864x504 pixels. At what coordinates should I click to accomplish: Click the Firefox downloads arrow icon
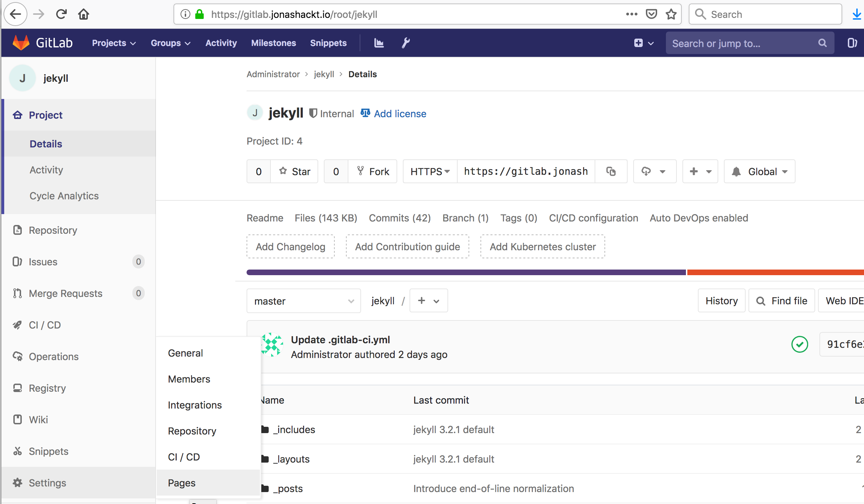click(857, 14)
